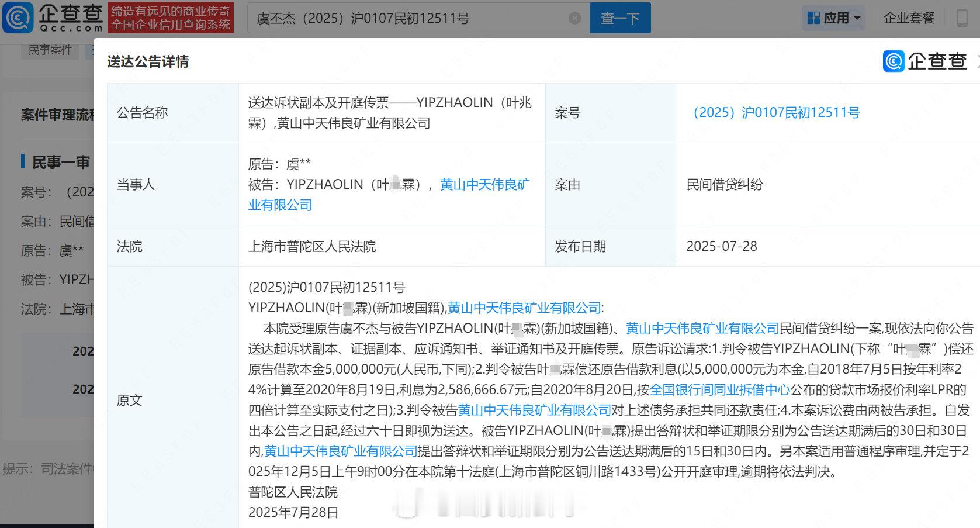Click the 民间借贷纠纷 value cell
The height and width of the screenshot is (528, 980).
pos(828,185)
